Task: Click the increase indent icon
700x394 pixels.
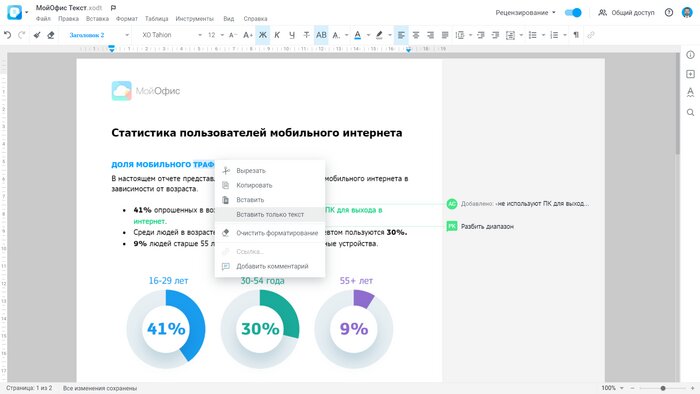Action: pos(495,35)
